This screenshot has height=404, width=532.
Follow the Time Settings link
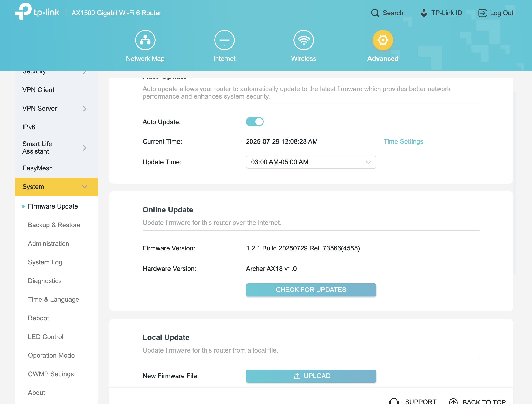point(403,141)
